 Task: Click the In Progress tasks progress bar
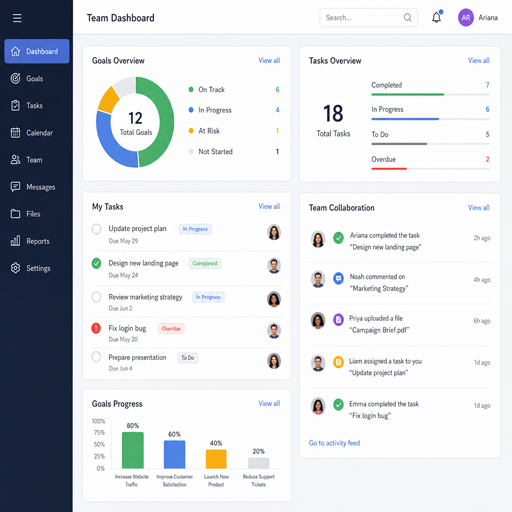tap(430, 119)
